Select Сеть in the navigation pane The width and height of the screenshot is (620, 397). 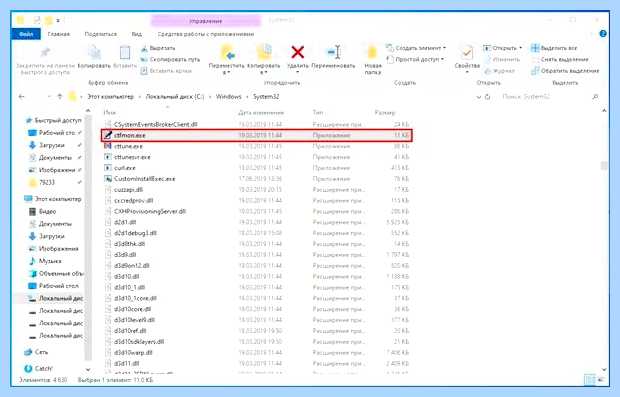(x=36, y=352)
